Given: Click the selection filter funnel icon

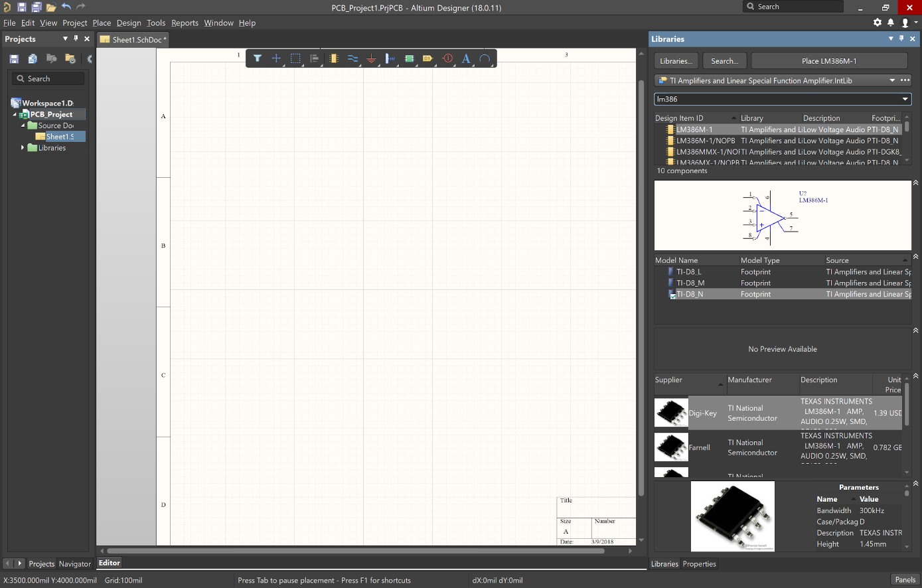Looking at the screenshot, I should 258,58.
